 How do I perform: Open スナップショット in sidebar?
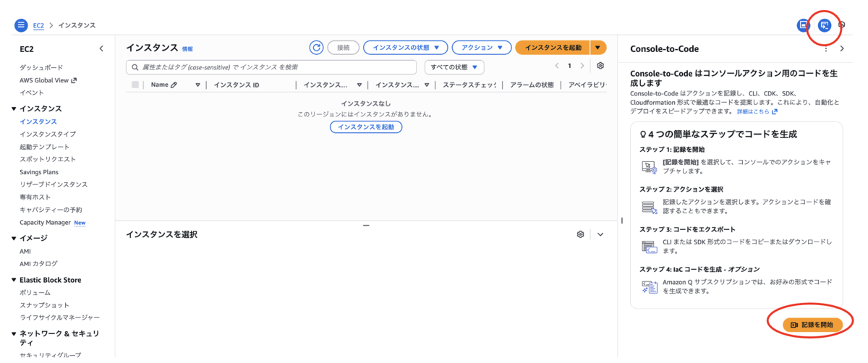[45, 305]
